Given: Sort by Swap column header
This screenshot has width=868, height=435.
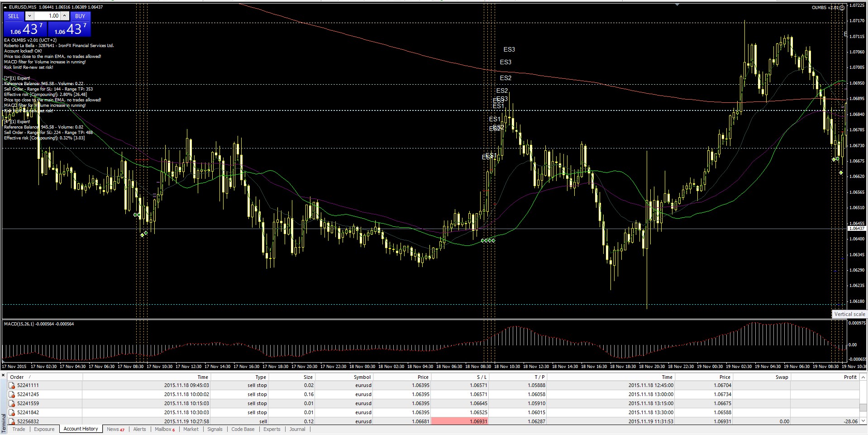Looking at the screenshot, I should [761, 377].
